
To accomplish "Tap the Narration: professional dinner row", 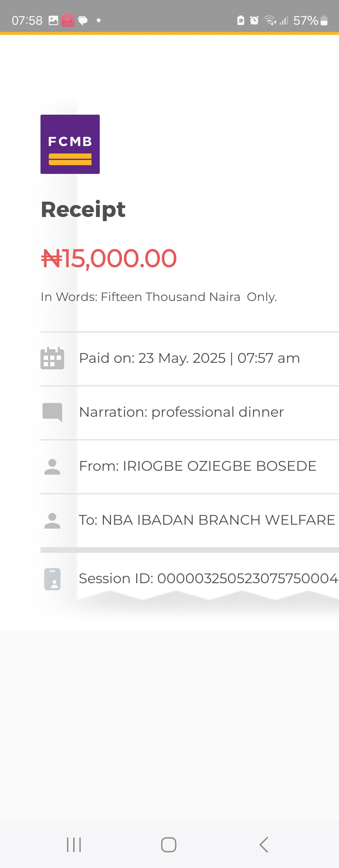I will click(x=190, y=413).
